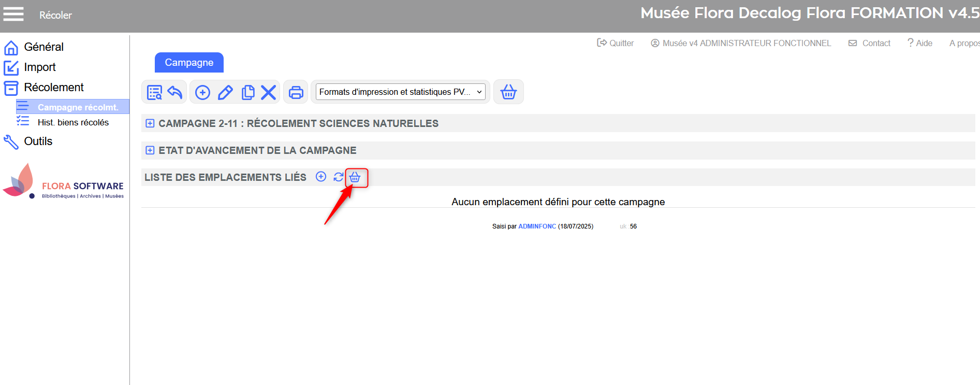Open the print formats and statistics dropdown
The width and height of the screenshot is (980, 385).
coord(400,92)
